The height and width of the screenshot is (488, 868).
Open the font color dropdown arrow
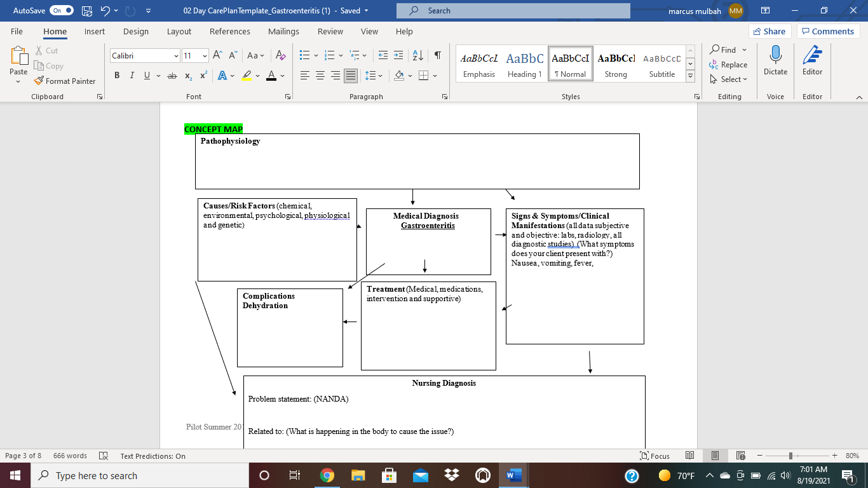pyautogui.click(x=283, y=76)
